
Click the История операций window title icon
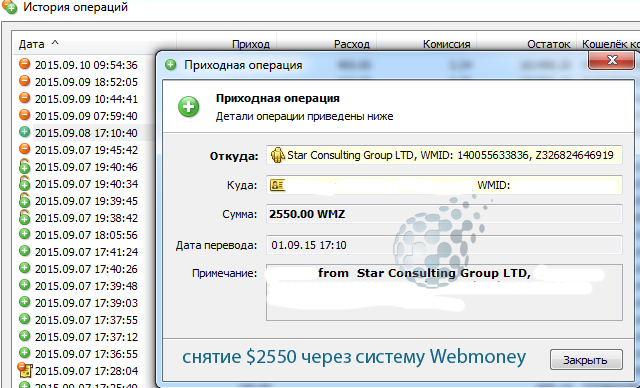[x=10, y=7]
